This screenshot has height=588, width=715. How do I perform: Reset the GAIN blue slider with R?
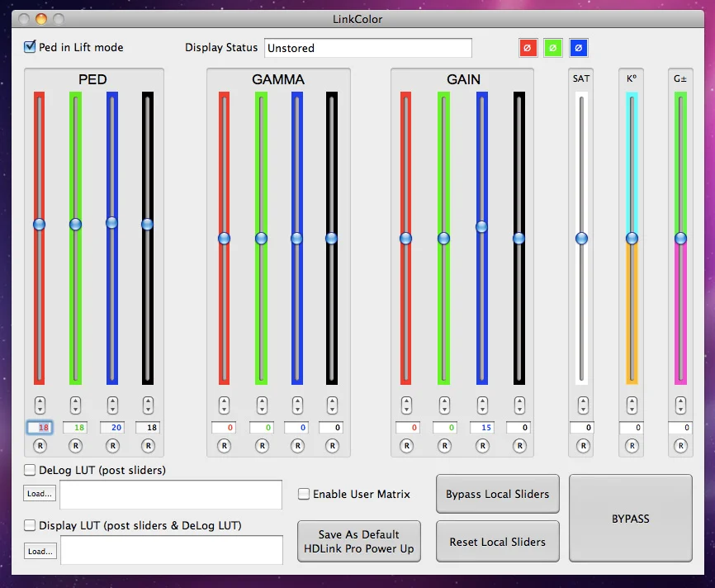click(482, 446)
